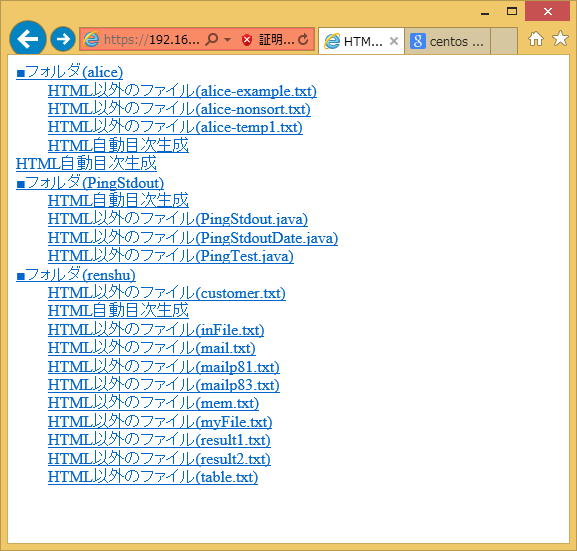Open the PingStdoutDate.java file link
577x551 pixels.
point(193,238)
